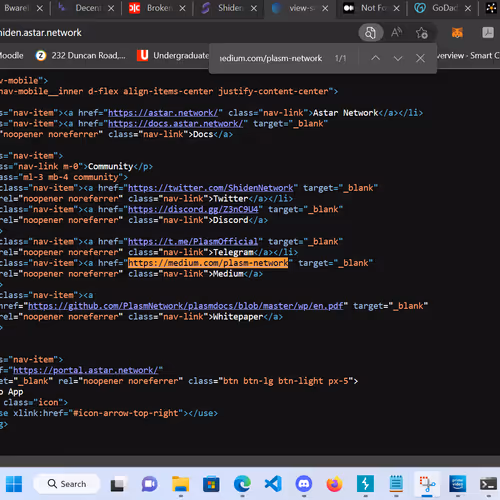Add page to favorites with star icon
This screenshot has width=500, height=500.
[x=422, y=33]
